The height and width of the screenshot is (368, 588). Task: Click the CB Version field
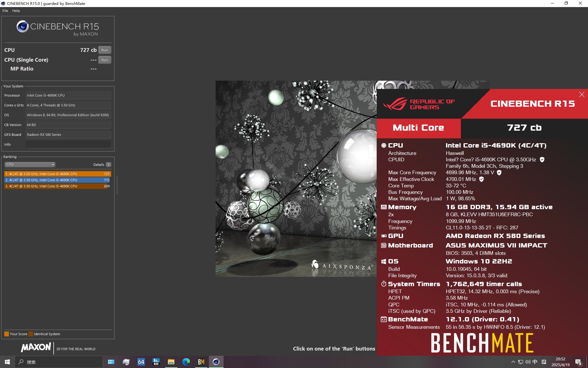[68, 125]
